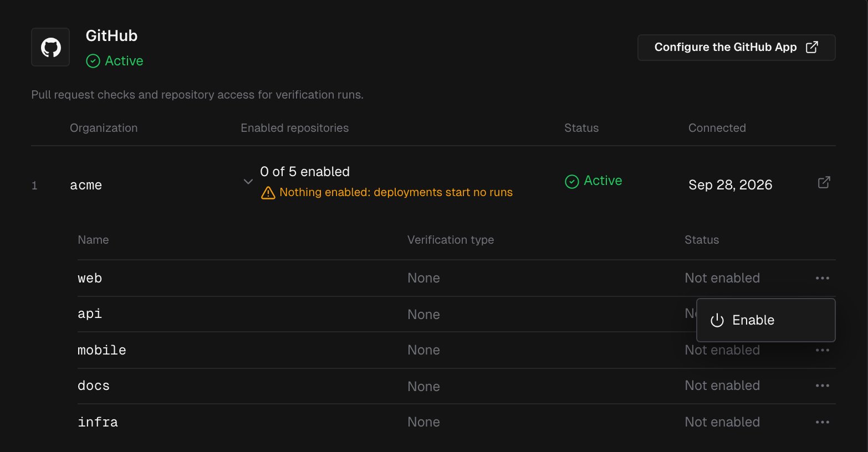
Task: Open the more options menu for docs
Action: click(x=823, y=386)
